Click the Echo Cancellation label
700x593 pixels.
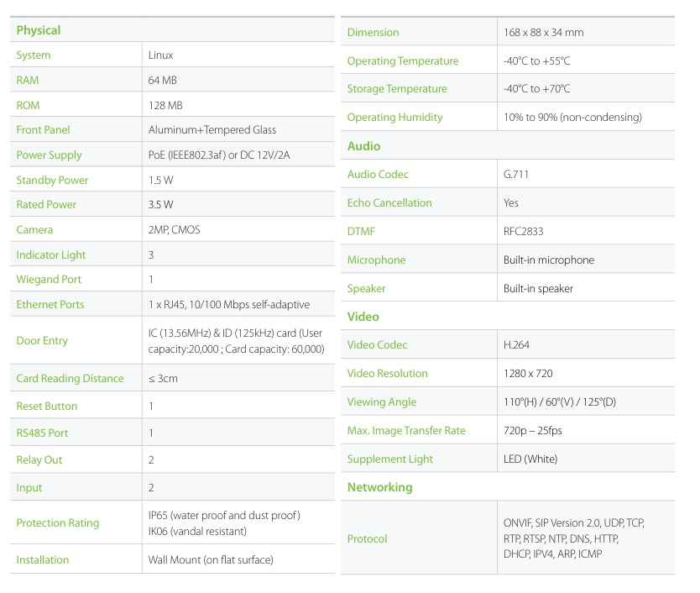(389, 203)
